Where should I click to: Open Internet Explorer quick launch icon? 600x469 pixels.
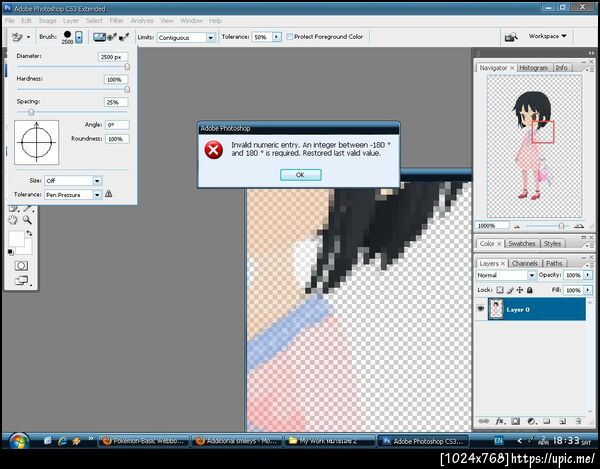click(x=62, y=441)
